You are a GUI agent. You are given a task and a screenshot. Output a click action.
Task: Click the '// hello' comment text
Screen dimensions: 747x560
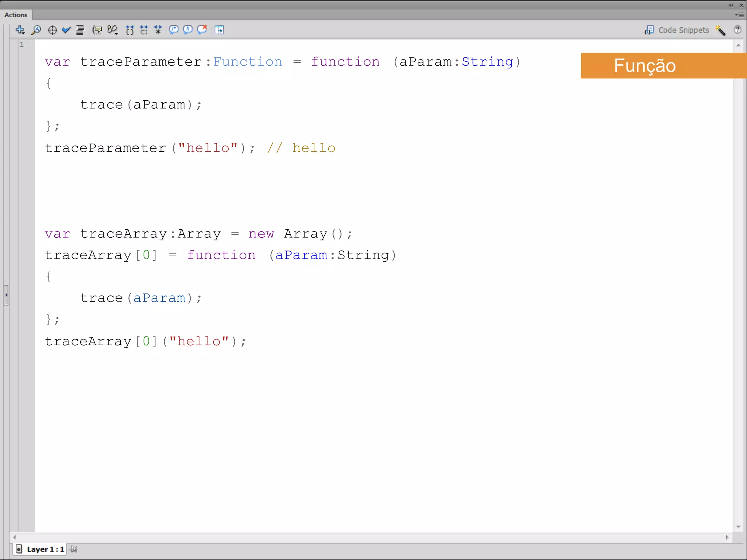[x=301, y=148]
